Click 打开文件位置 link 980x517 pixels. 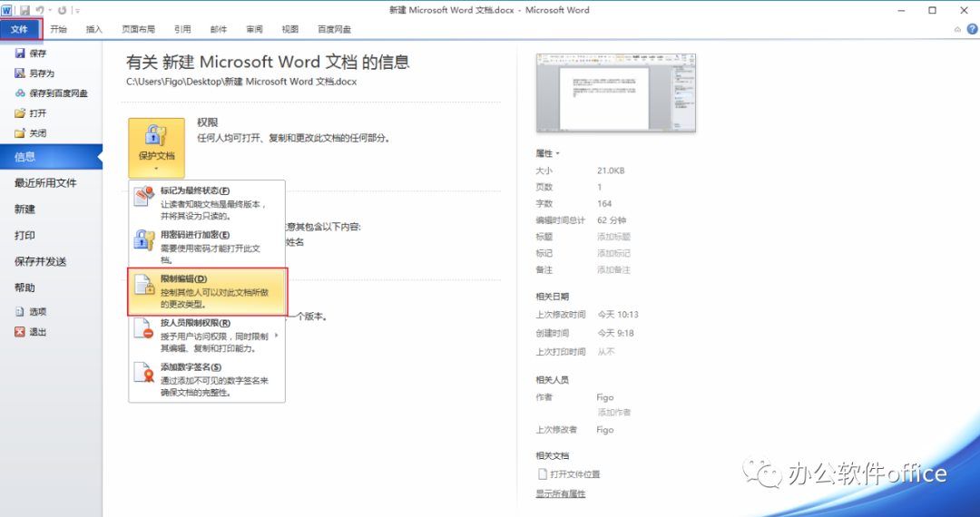[x=569, y=474]
